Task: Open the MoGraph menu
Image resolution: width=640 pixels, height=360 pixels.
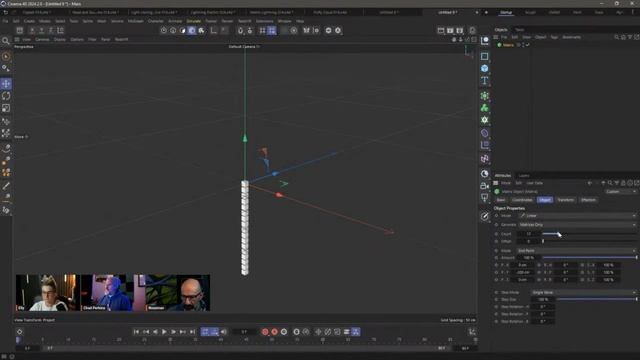Action: click(x=136, y=21)
